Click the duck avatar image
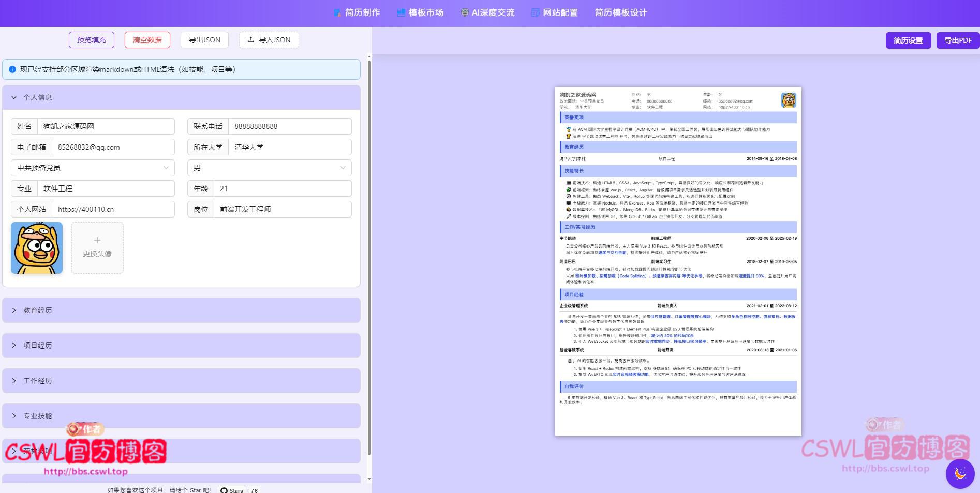 coord(37,248)
